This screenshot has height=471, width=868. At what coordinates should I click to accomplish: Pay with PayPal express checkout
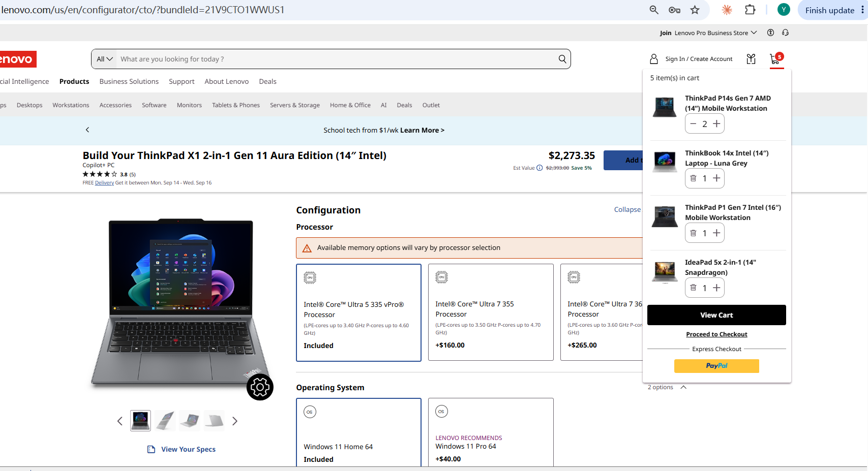pos(716,366)
